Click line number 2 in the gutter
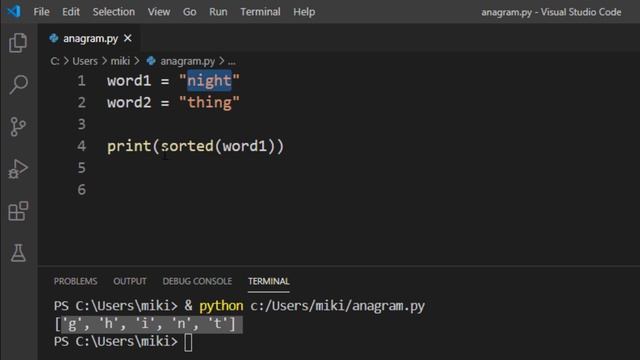 (82, 102)
